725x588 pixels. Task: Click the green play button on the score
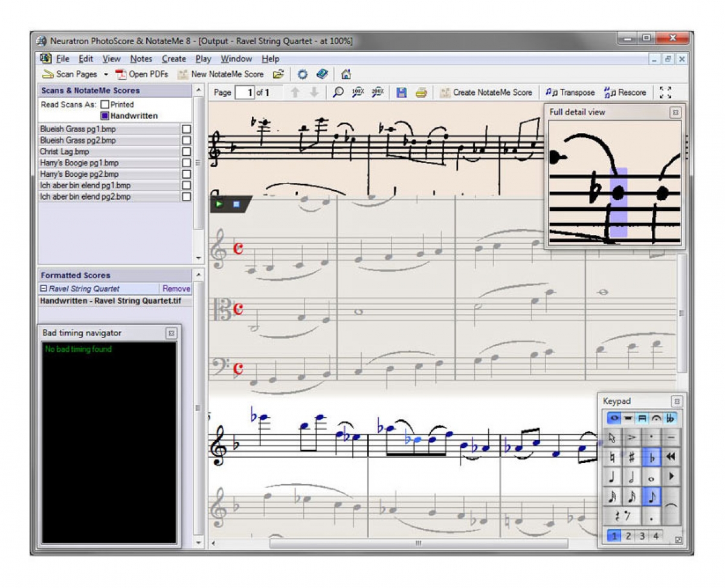(x=219, y=204)
